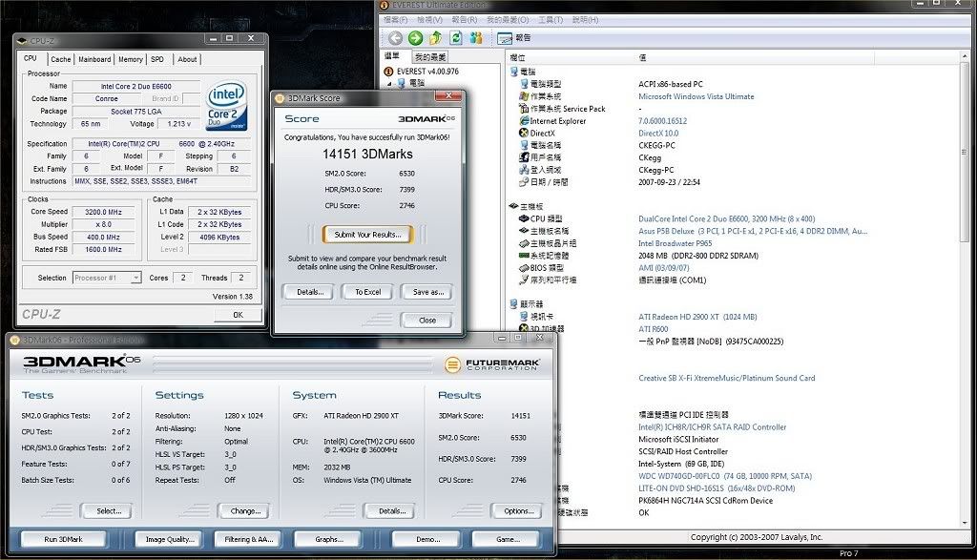
Task: Click Save as in 3DMark Score dialog
Action: pos(428,292)
